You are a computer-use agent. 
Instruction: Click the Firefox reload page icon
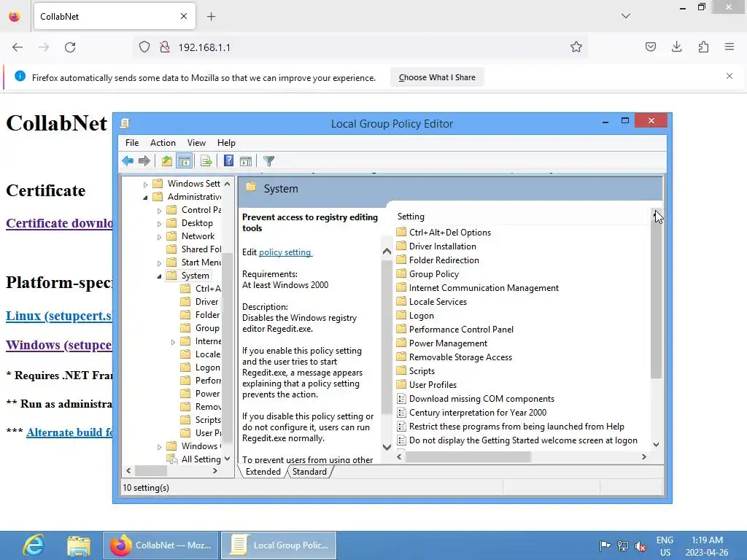coord(70,47)
